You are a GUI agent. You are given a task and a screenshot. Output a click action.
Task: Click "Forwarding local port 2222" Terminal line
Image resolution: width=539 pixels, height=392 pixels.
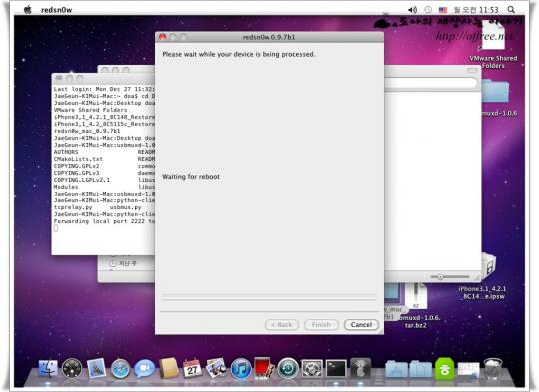pos(104,221)
